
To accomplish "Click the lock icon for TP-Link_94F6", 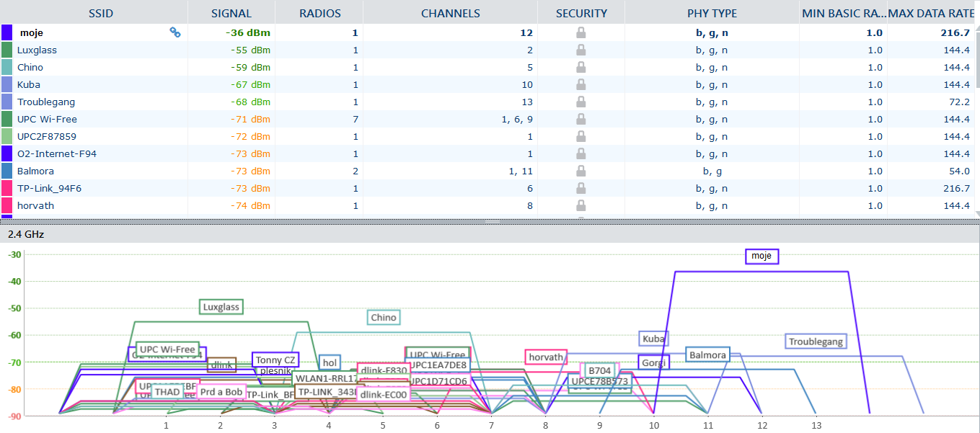I will point(581,188).
